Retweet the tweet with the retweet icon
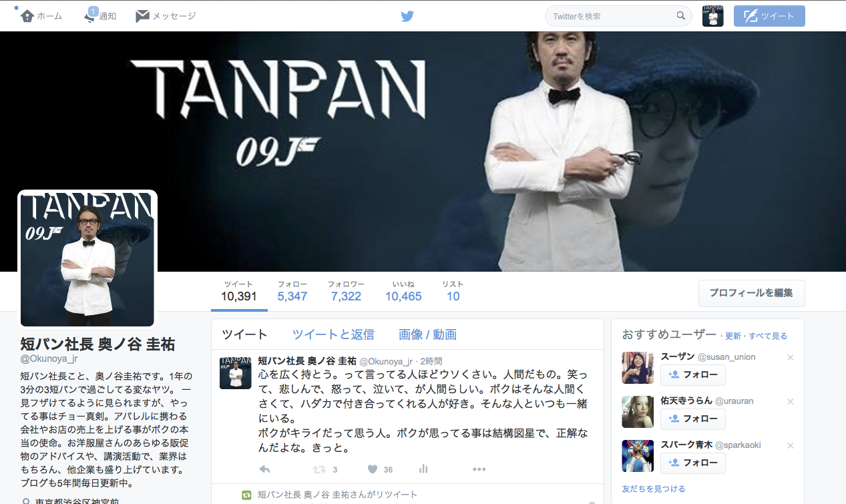Viewport: 846px width, 504px height. (x=319, y=469)
